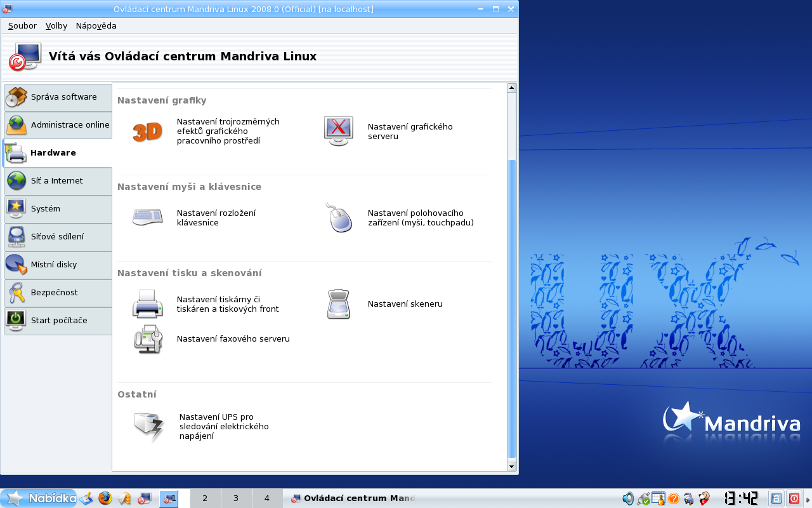Click the graphical server monitor icon
The image size is (812, 508).
(x=338, y=131)
